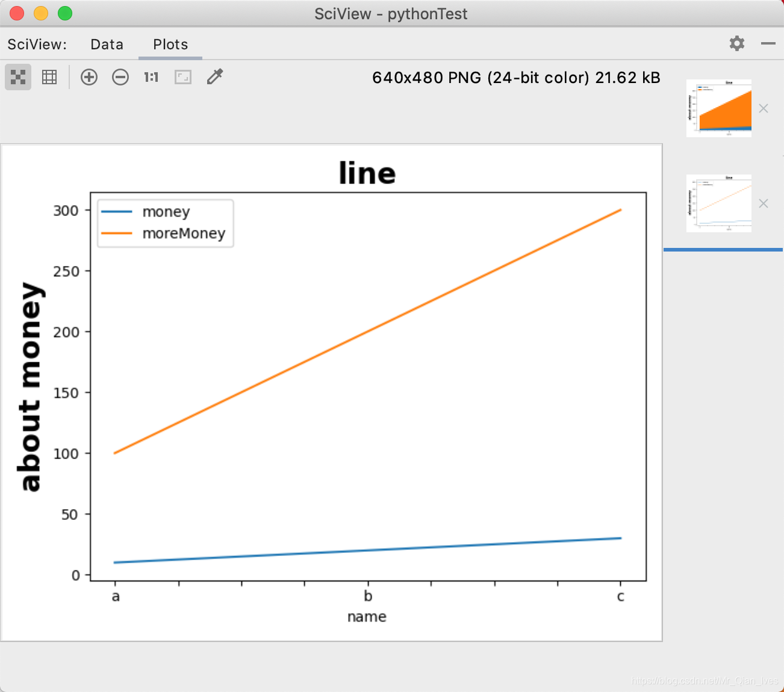Click the x-axis tick label 'a'
This screenshot has width=784, height=692.
tap(116, 596)
